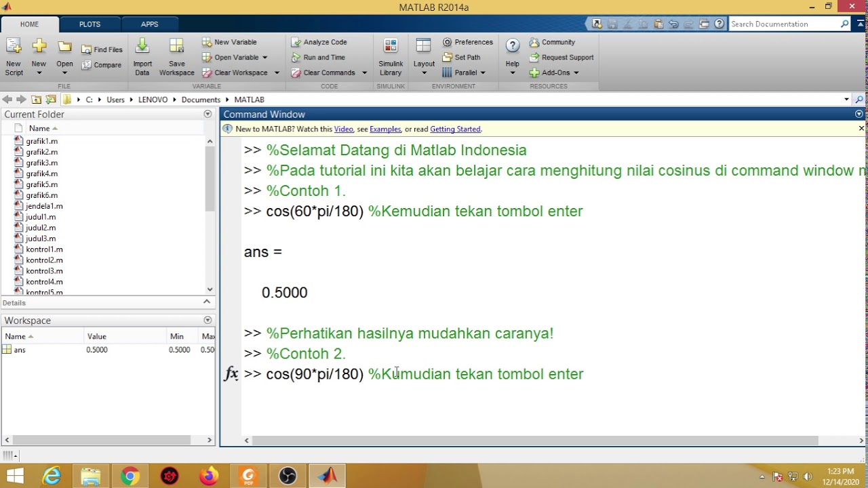Go up one folder level icon

[x=37, y=100]
